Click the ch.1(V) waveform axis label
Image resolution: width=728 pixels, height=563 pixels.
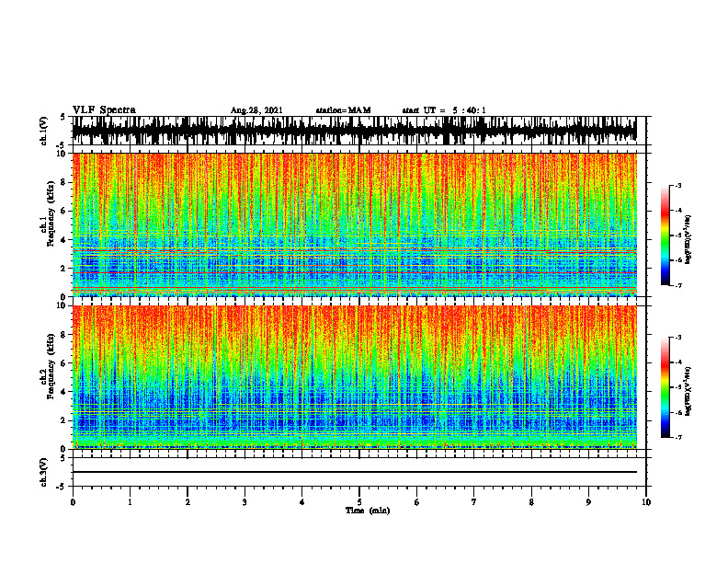[44, 131]
